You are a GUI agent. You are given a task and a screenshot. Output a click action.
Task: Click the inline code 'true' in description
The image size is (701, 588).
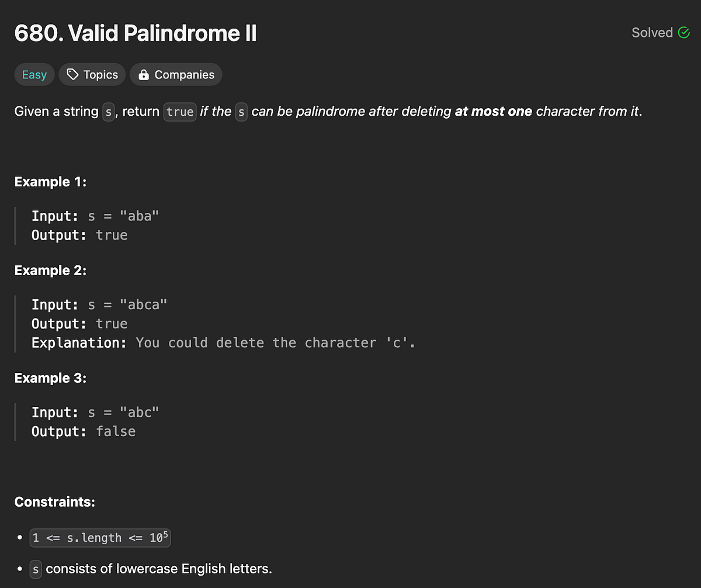(180, 111)
